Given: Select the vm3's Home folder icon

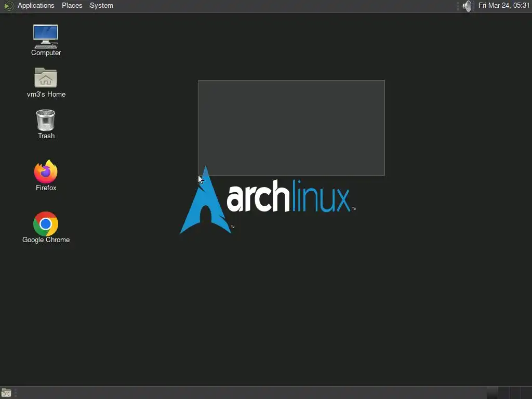Looking at the screenshot, I should click(46, 83).
